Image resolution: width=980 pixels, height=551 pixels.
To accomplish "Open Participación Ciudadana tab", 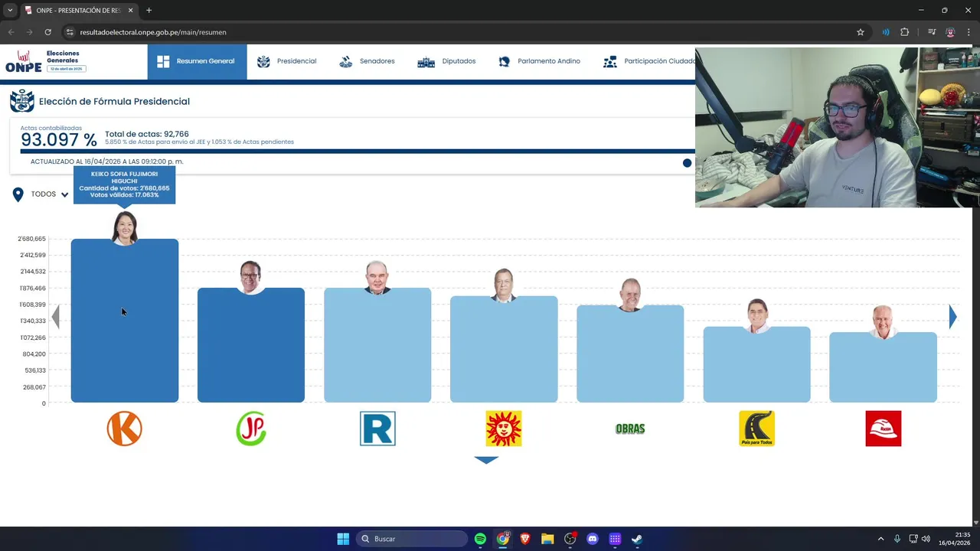I will coord(649,61).
